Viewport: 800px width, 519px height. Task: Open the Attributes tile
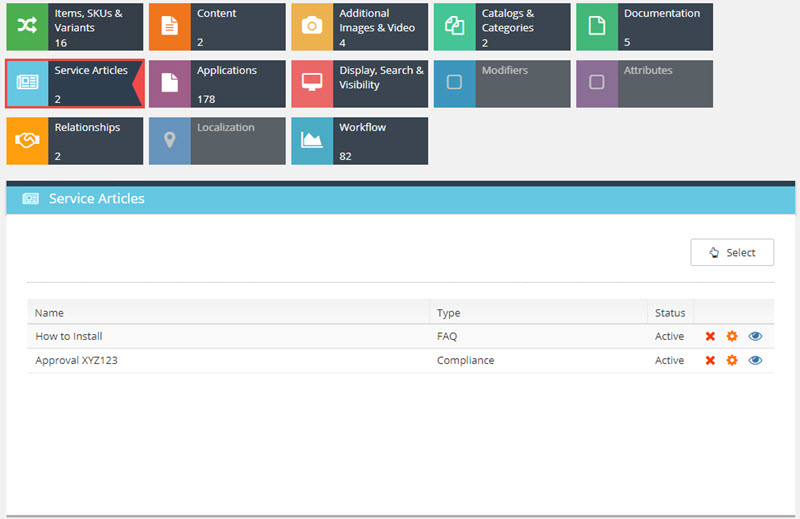coord(644,84)
